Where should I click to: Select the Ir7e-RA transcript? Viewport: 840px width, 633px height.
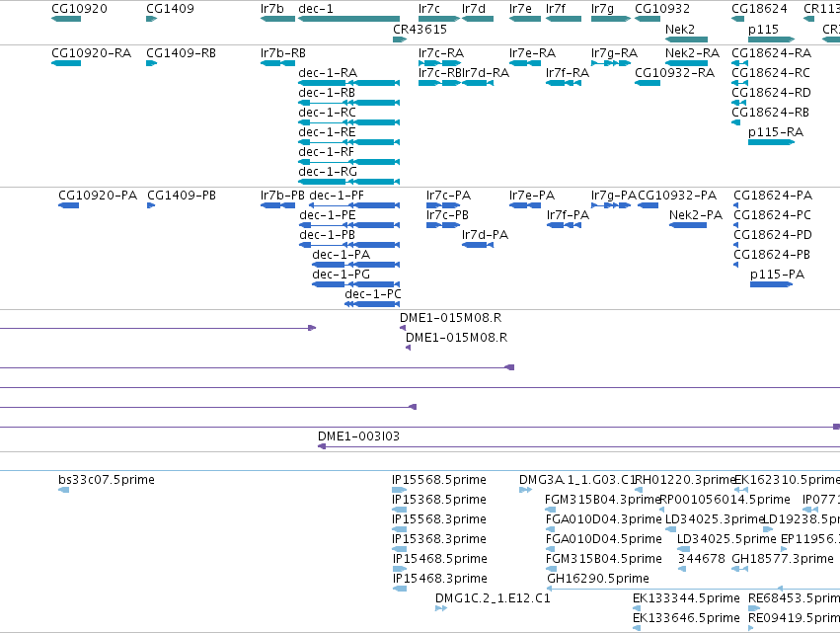click(524, 63)
